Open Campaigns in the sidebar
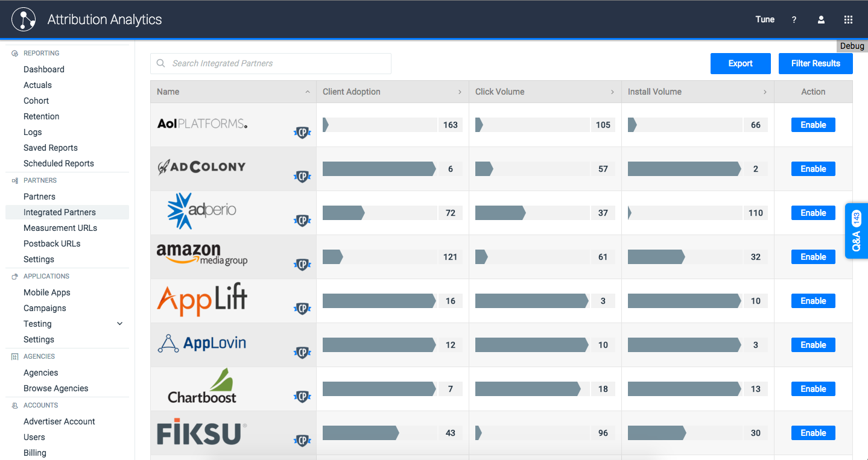This screenshot has height=460, width=868. pyautogui.click(x=45, y=308)
